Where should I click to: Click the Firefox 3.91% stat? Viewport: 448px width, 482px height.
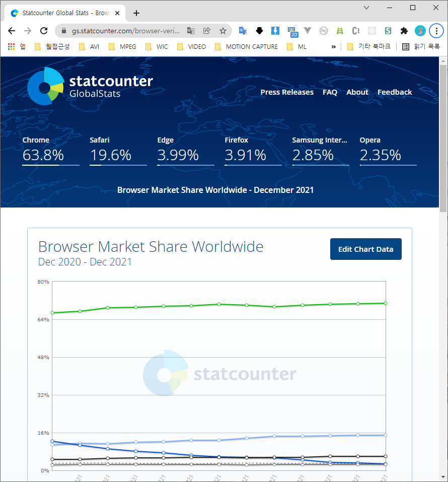click(x=253, y=150)
